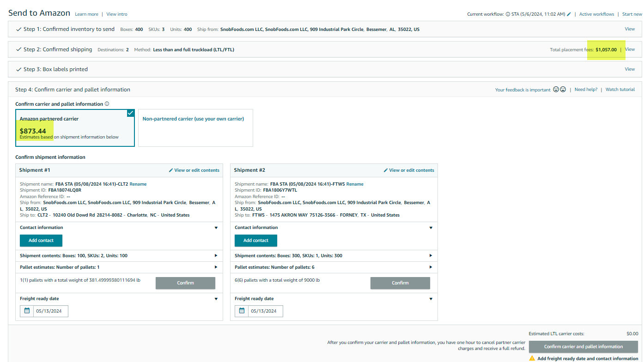Click Shipment ID FBA1806Y7WTL
Screen dimensions: 644x362
tap(280, 190)
